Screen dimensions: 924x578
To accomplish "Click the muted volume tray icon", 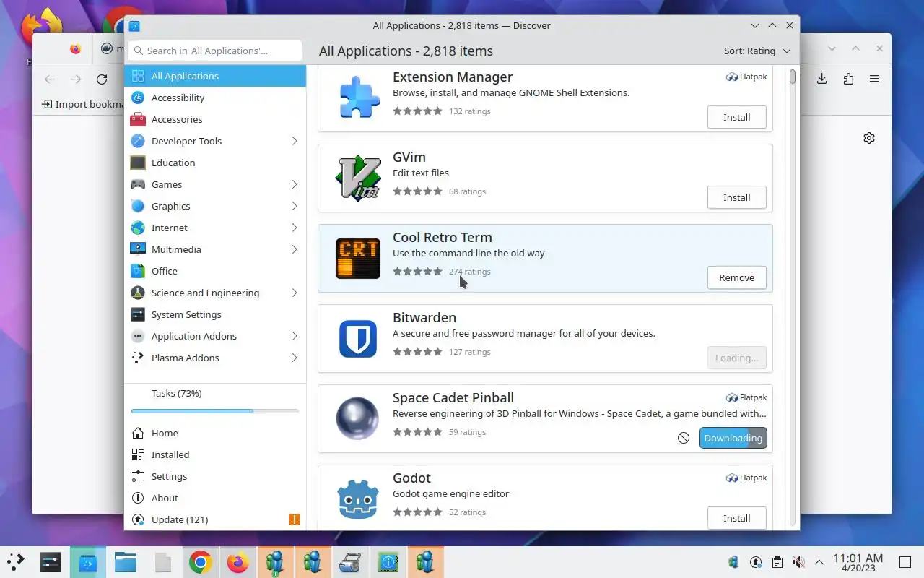I will [798, 562].
